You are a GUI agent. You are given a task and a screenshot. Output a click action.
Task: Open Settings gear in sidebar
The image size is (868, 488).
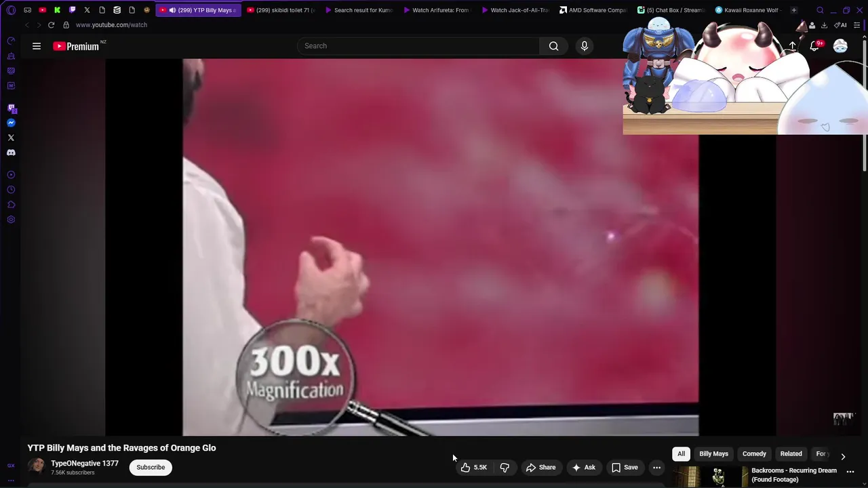pyautogui.click(x=11, y=220)
